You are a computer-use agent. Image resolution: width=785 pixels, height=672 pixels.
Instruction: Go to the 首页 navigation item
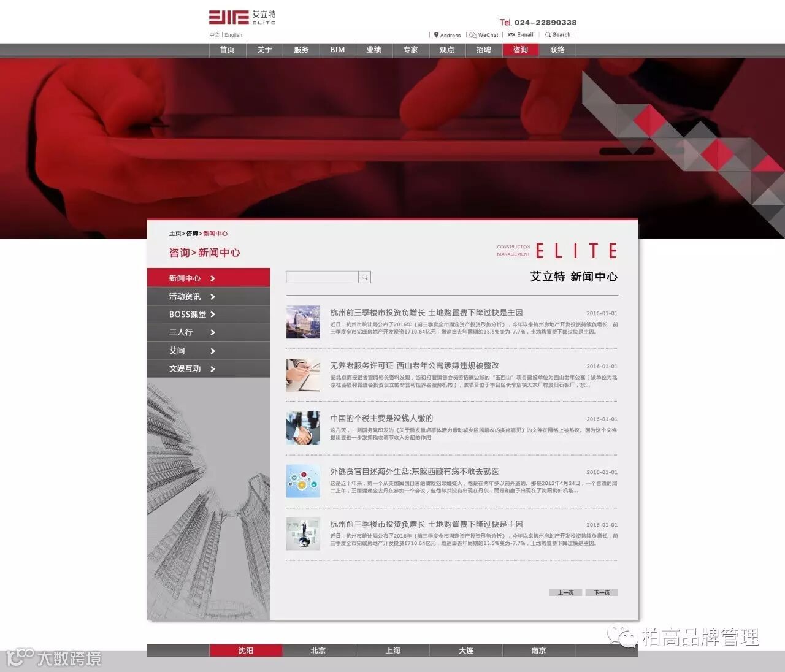tap(227, 50)
